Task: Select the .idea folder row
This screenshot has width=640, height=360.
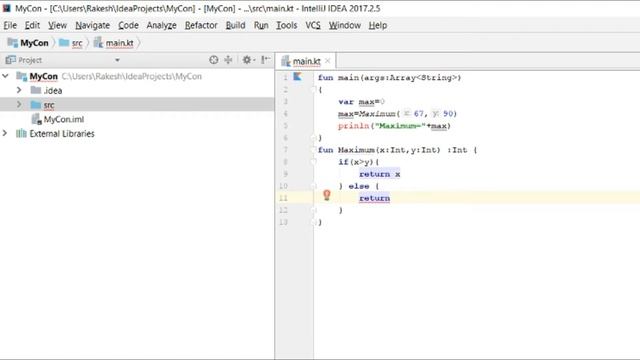Action: [x=137, y=91]
